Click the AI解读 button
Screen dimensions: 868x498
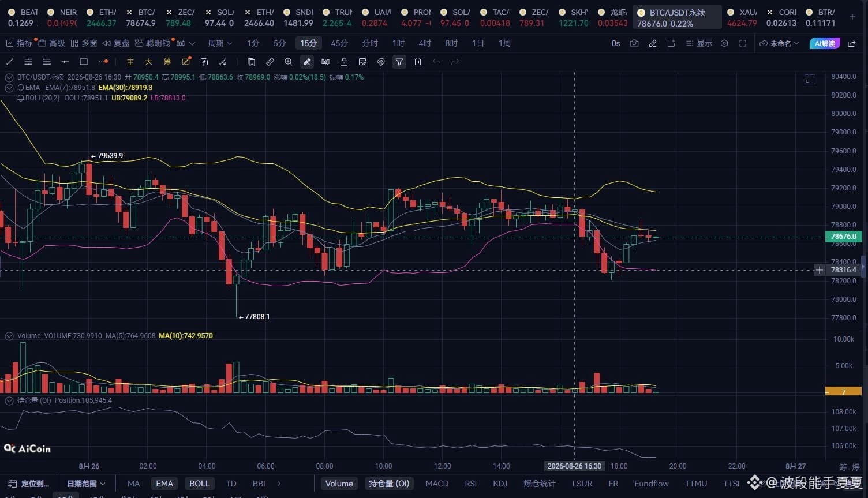click(x=825, y=43)
